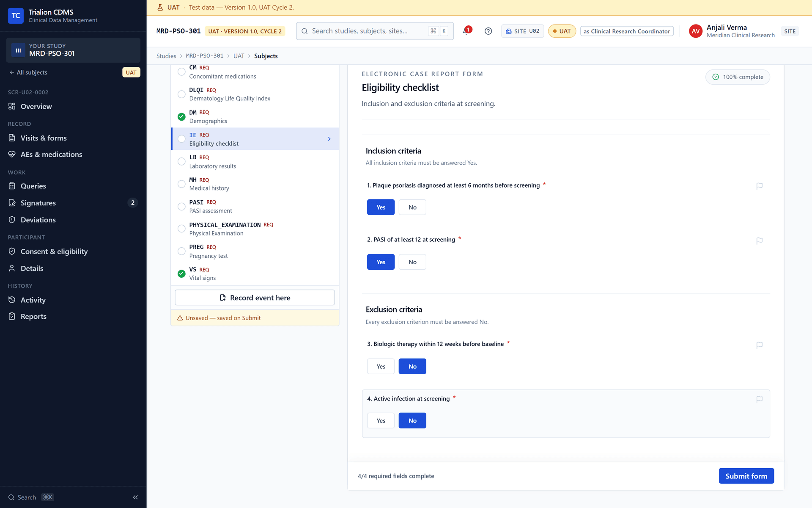Flag the biologic therapy criterion
This screenshot has width=812, height=508.
point(759,345)
